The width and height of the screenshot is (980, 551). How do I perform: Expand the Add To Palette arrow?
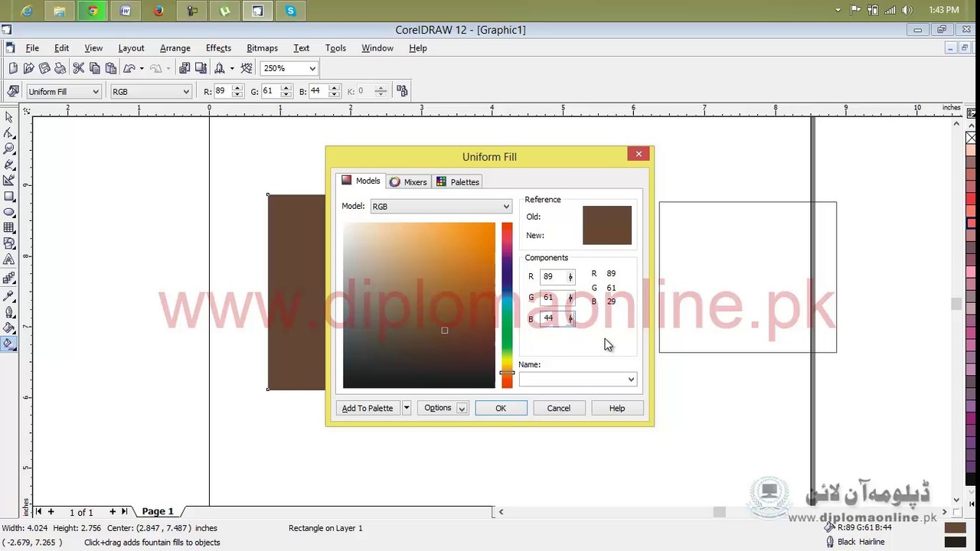click(407, 408)
